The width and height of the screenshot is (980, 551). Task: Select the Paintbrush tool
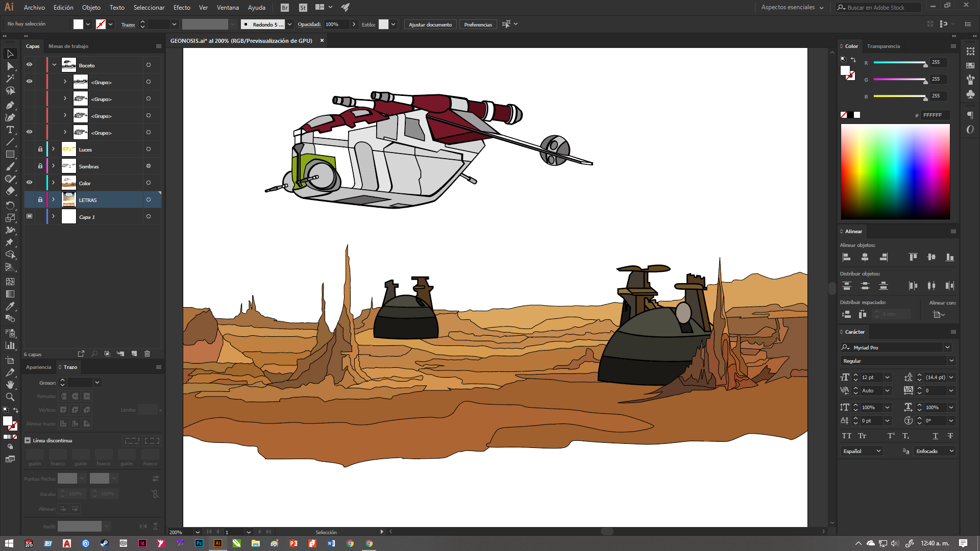[10, 166]
